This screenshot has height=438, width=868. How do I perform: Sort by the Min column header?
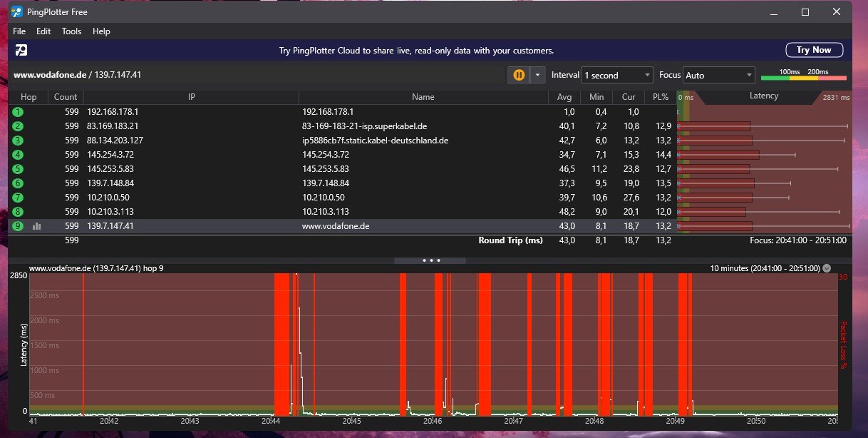[596, 96]
